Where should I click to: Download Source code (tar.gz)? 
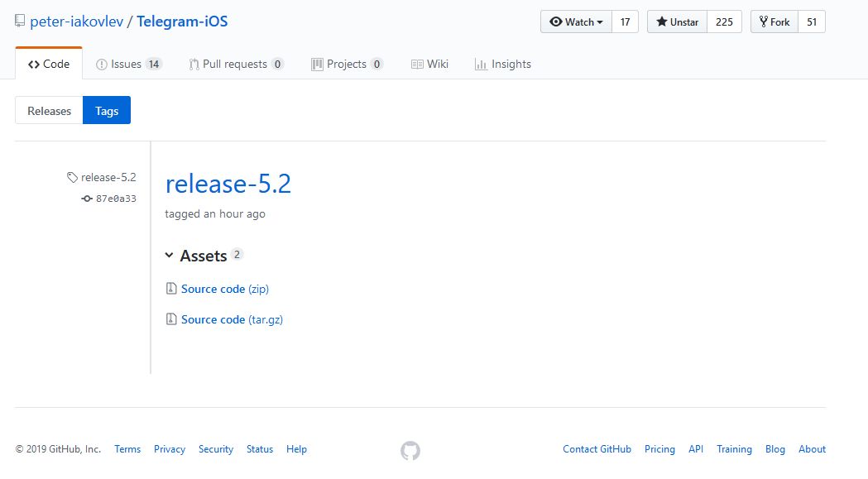coord(232,319)
